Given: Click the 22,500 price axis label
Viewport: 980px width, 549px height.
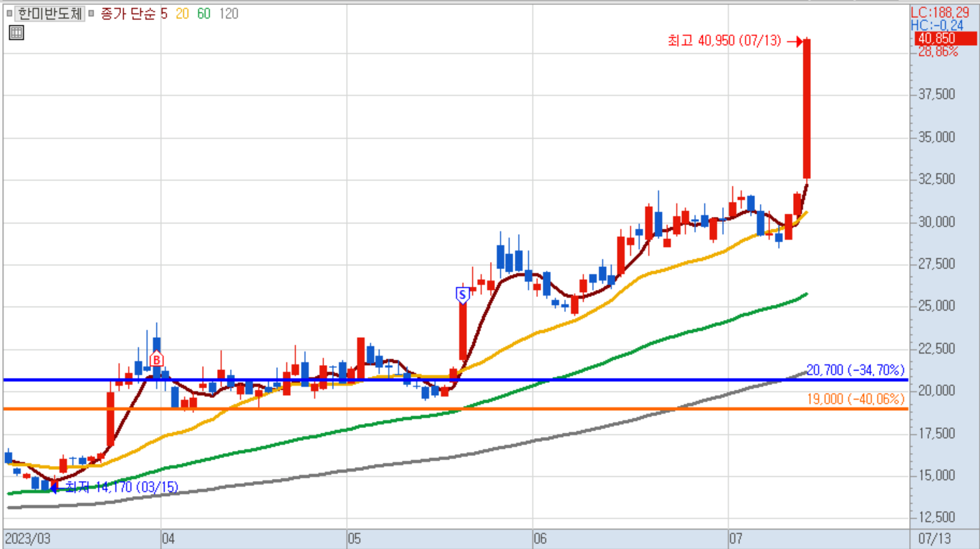Looking at the screenshot, I should point(937,349).
